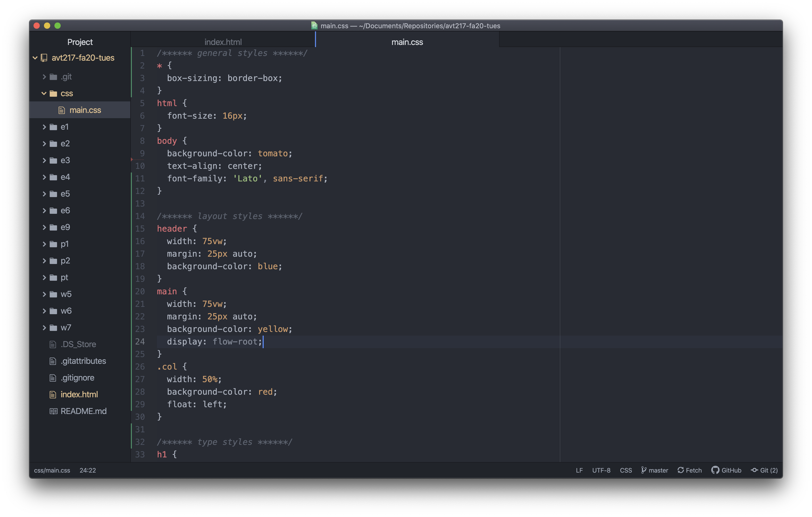Expand the e2 folder chevron
The height and width of the screenshot is (517, 812).
tap(44, 143)
